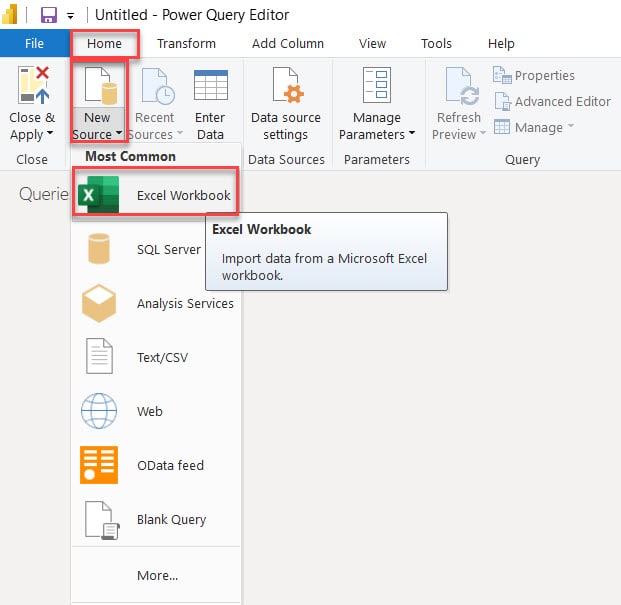
Task: Click the SQL Server cylinder icon
Action: 99,249
